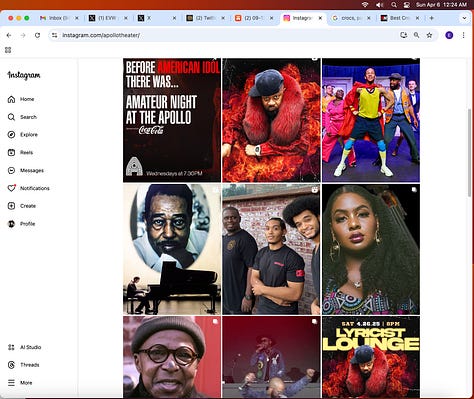
Task: Open Spotlight search in menu bar
Action: 394,5
